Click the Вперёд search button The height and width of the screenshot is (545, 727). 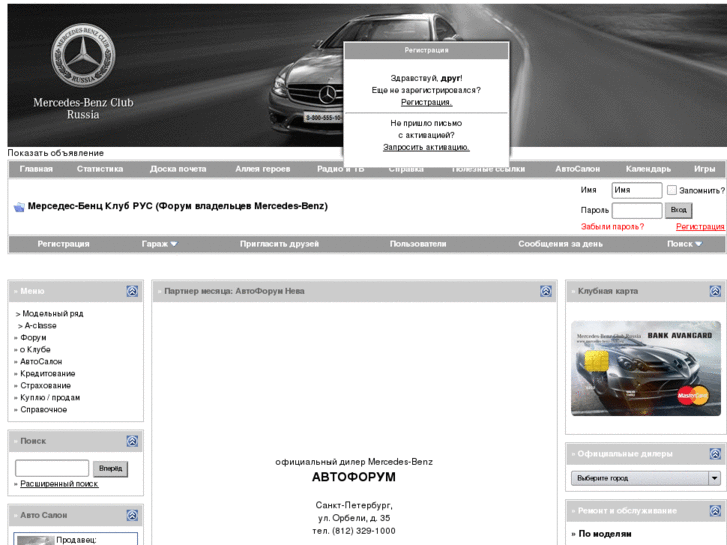[x=110, y=468]
